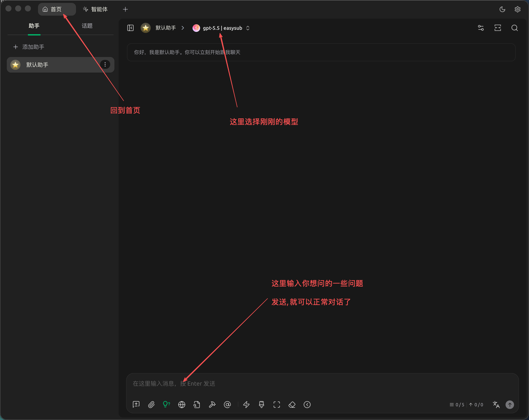Click the circled left-arrow icon in toolbar
This screenshot has height=420, width=529.
(x=307, y=404)
